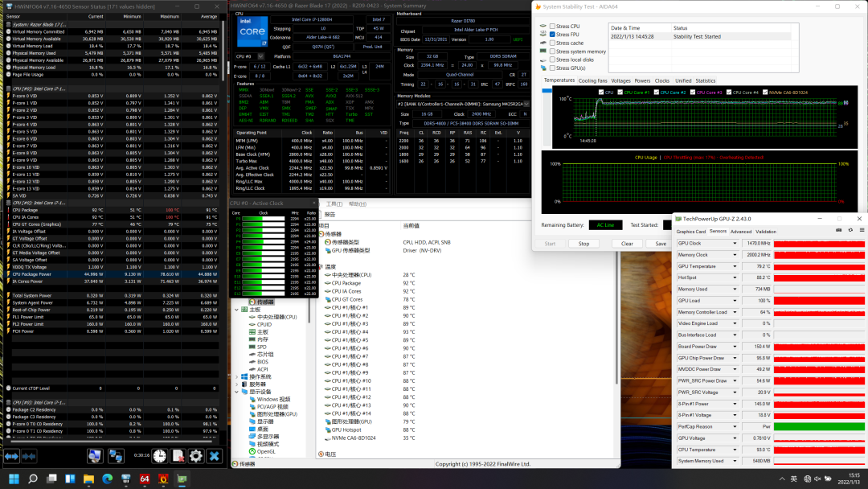Screen dimensions: 868x489
Task: Click the 报告 toolbar button
Action: (330, 215)
